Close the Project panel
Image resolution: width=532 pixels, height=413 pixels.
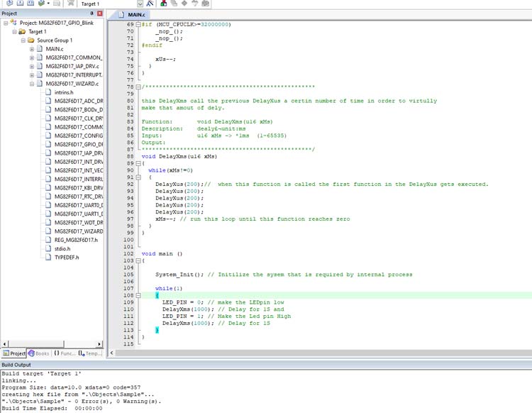point(99,13)
